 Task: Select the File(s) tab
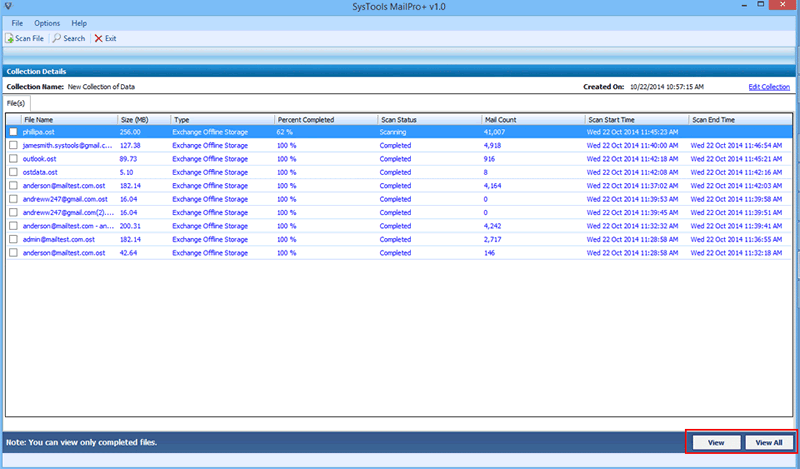[16, 103]
